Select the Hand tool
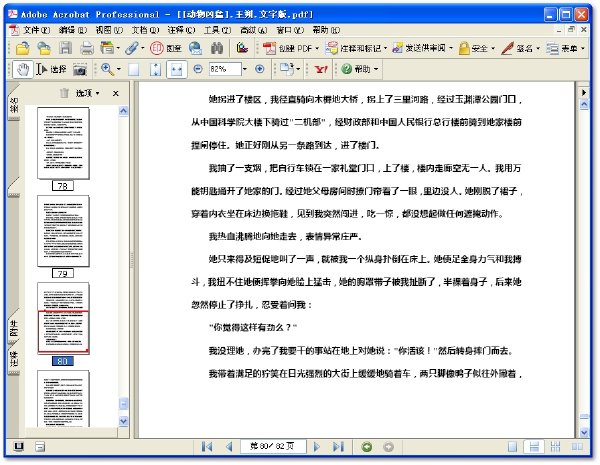This screenshot has height=465, width=600. (x=23, y=69)
